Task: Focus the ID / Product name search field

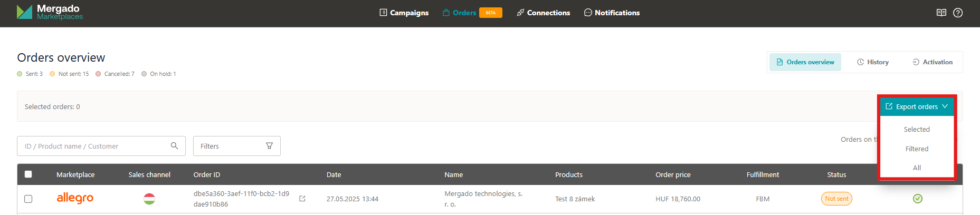Action: (x=95, y=146)
